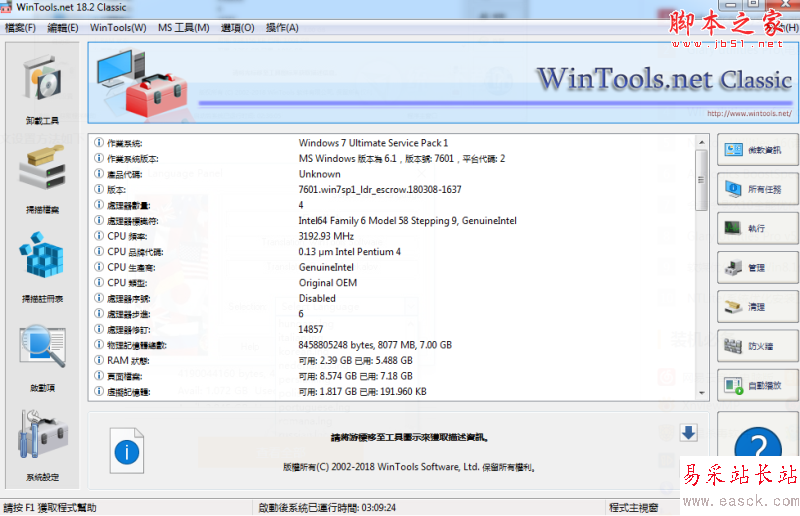Screen dimensions: 800x516
Task: Click the copyright 2002-2018 WinTools Software text
Action: click(x=409, y=467)
